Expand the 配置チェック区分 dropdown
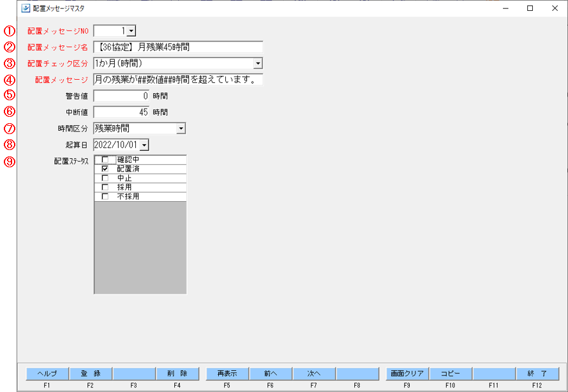Image resolution: width=568 pixels, height=392 pixels. [x=258, y=64]
